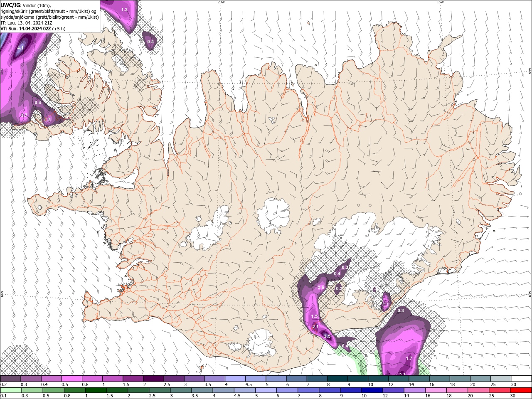Pick the darkest purple swatch between 2 and 2.5
This screenshot has height=399, width=532.
pyautogui.click(x=153, y=379)
